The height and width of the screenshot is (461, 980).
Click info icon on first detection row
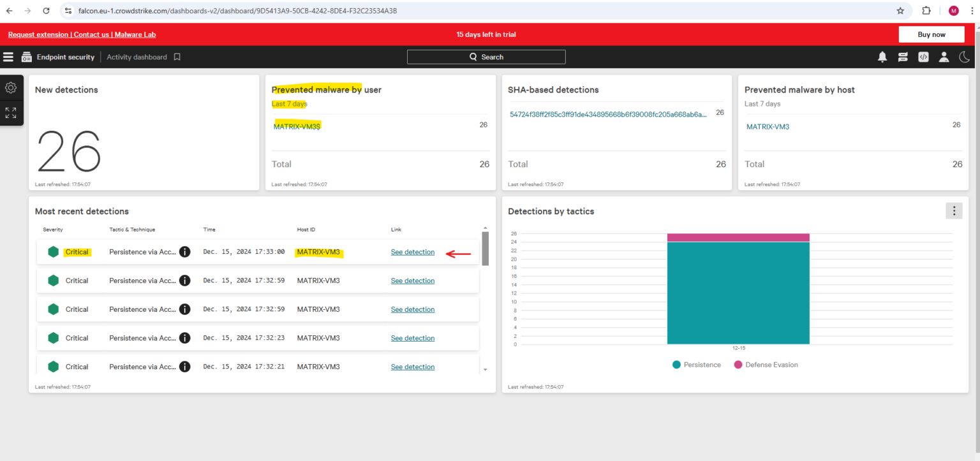[x=184, y=252]
